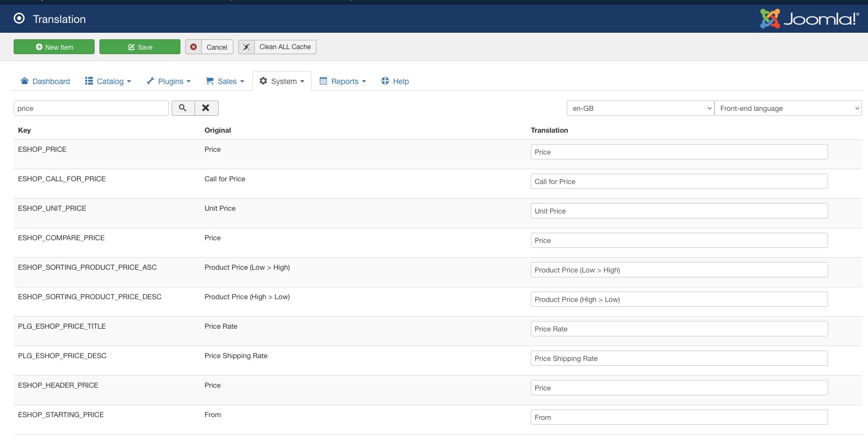Viewport: 868px width, 445px height.
Task: Click the red Cancel icon
Action: pyautogui.click(x=193, y=47)
